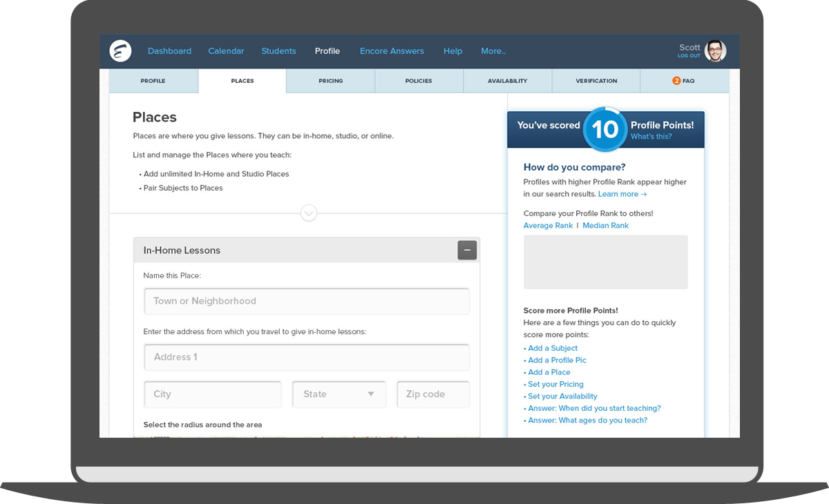Open the More.. menu

[x=493, y=51]
